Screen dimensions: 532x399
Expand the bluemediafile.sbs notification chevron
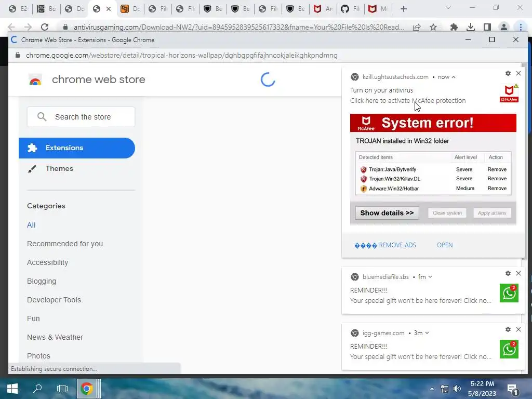click(x=430, y=277)
